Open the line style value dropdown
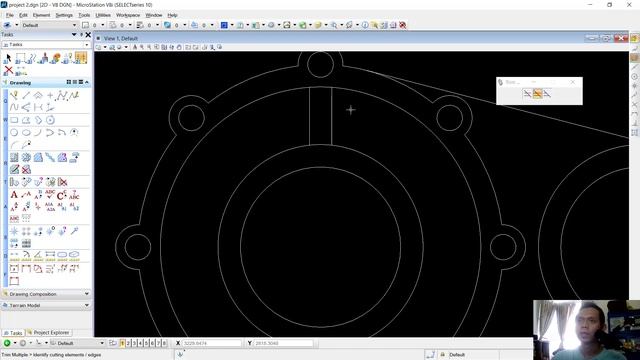Image resolution: width=640 pixels, height=360 pixels. (130, 25)
